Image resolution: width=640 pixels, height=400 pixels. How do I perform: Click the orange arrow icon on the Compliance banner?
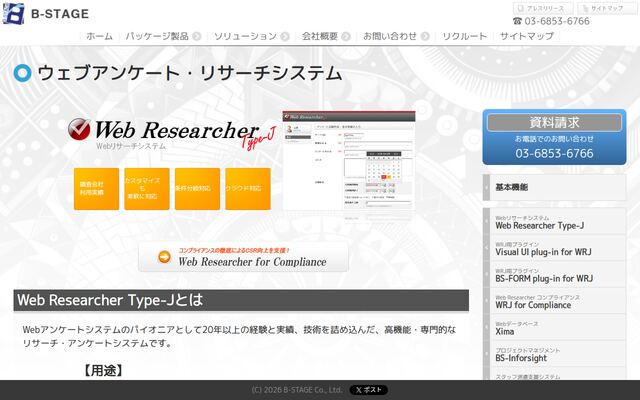point(164,257)
